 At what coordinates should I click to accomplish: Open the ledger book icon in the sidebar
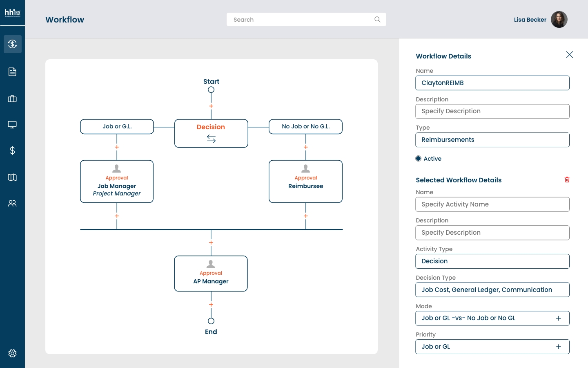(12, 177)
